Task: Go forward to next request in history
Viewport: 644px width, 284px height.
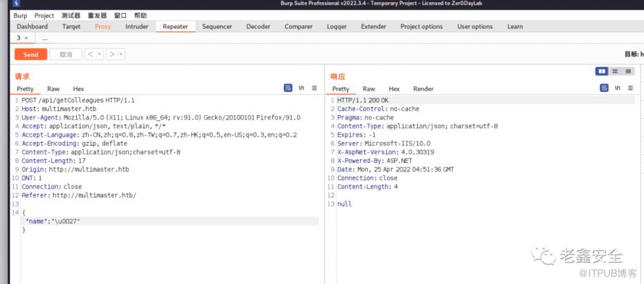Action: pyautogui.click(x=112, y=54)
